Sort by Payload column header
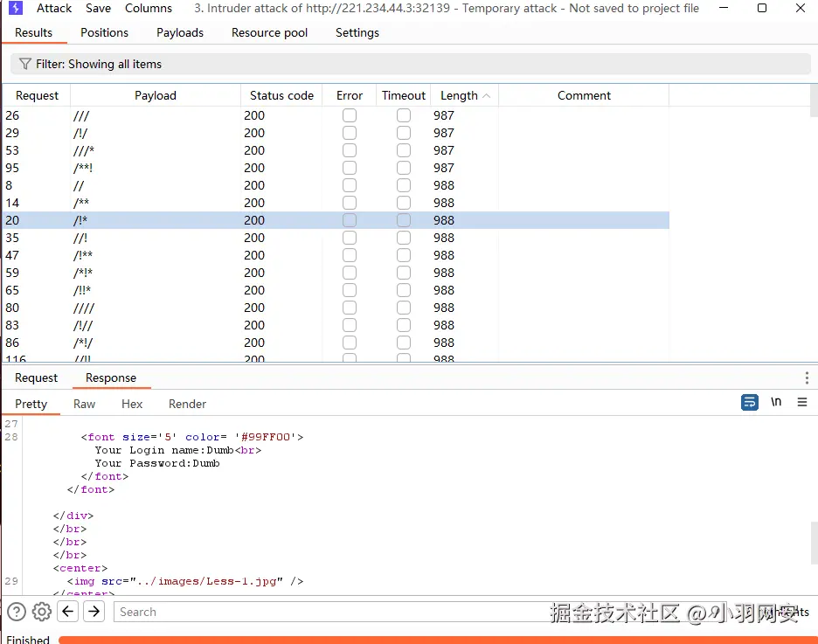Image resolution: width=818 pixels, height=644 pixels. 156,95
